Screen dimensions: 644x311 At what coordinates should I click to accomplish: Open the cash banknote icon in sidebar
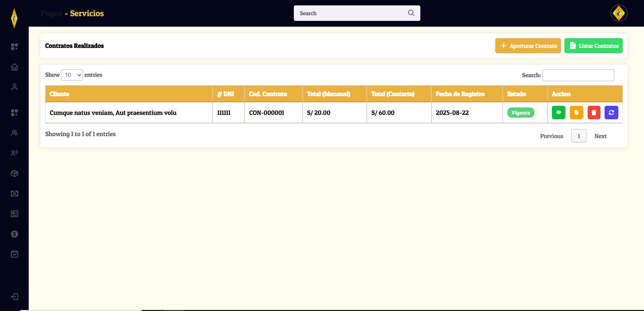click(x=15, y=194)
